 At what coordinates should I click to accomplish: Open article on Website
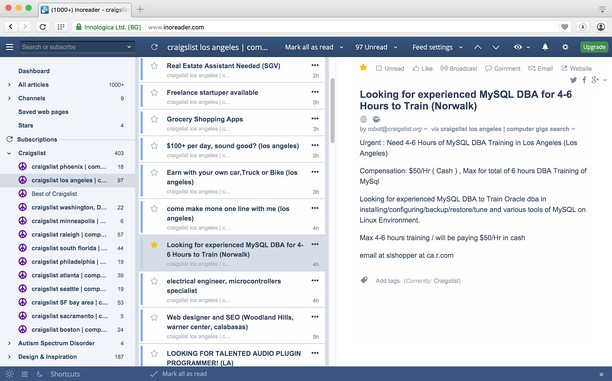click(576, 68)
